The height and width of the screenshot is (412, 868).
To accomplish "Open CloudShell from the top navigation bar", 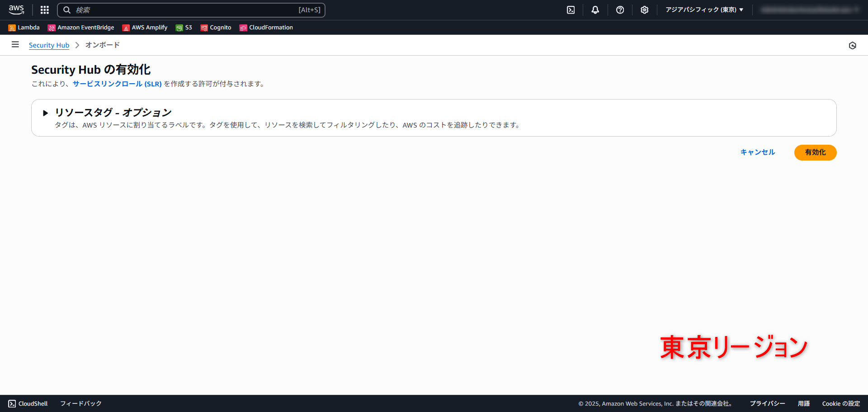I will [571, 9].
